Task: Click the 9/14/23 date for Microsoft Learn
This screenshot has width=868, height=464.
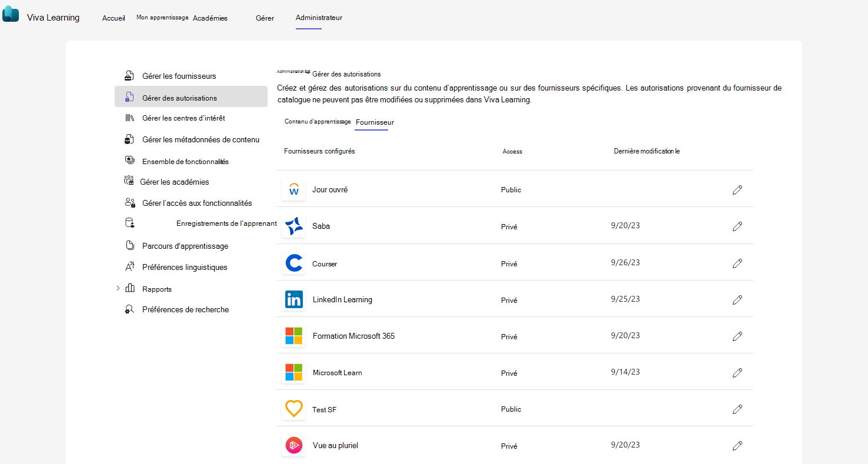Action: [626, 372]
